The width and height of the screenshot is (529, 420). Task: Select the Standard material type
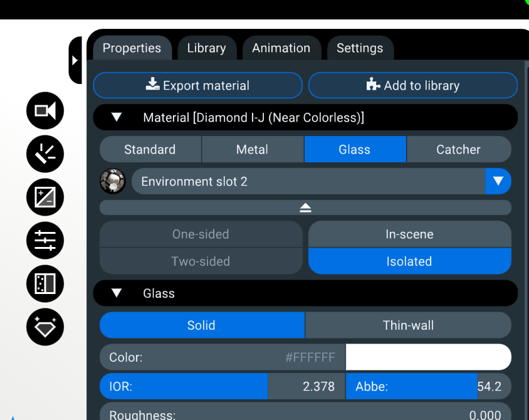tap(150, 149)
